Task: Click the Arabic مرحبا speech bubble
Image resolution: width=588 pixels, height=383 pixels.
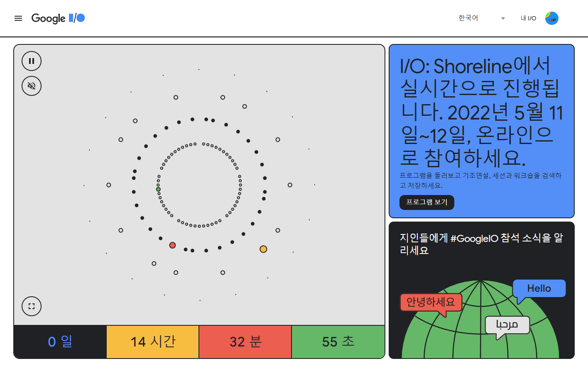Action: (507, 325)
